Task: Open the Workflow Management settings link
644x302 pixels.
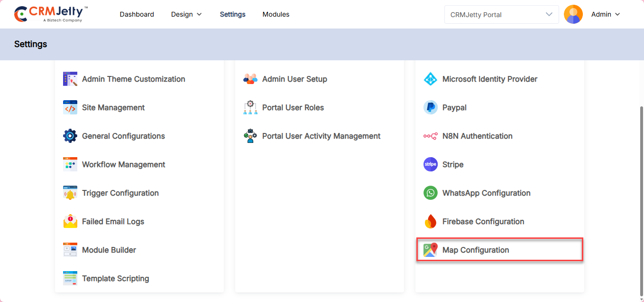Action: (x=123, y=165)
